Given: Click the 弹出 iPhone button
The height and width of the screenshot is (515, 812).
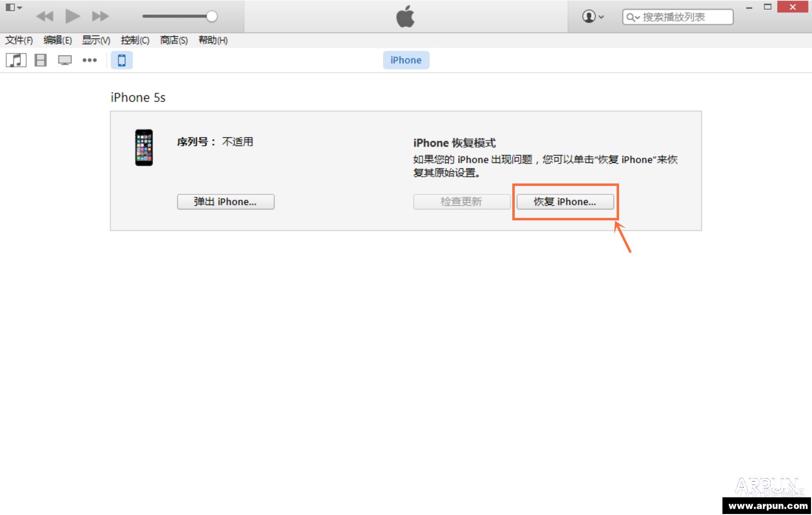Looking at the screenshot, I should click(225, 202).
